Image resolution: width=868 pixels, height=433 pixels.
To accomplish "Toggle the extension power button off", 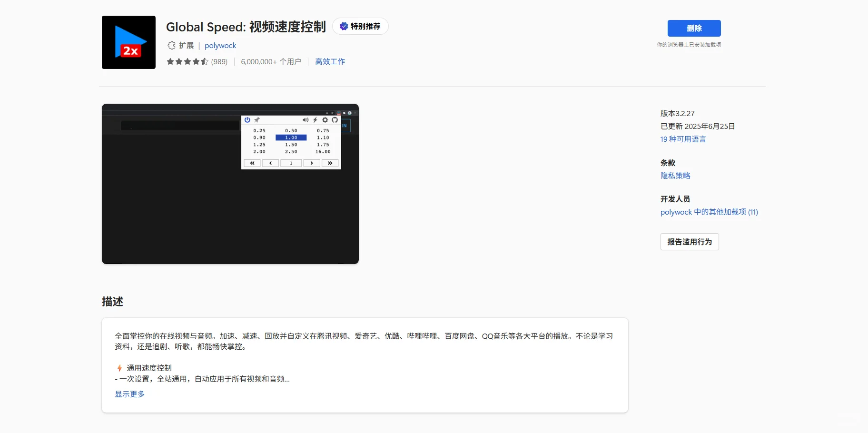I will pos(247,120).
